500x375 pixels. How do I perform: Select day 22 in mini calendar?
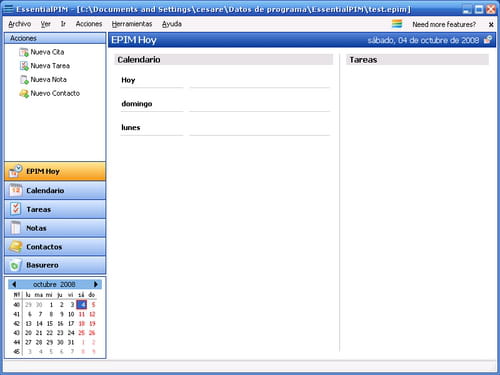[x=50, y=333]
